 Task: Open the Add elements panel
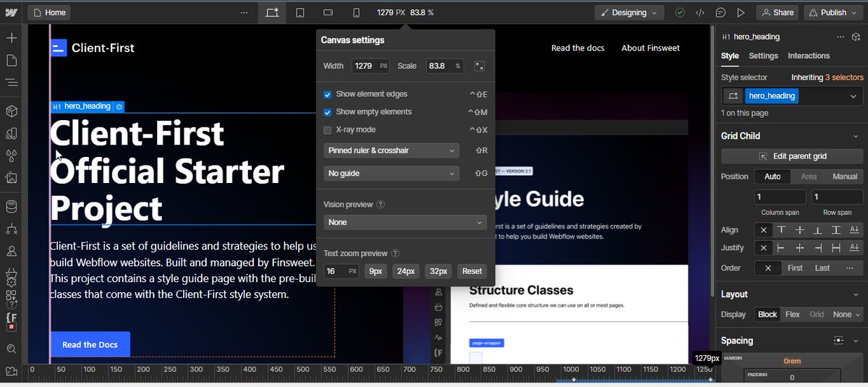tap(11, 38)
